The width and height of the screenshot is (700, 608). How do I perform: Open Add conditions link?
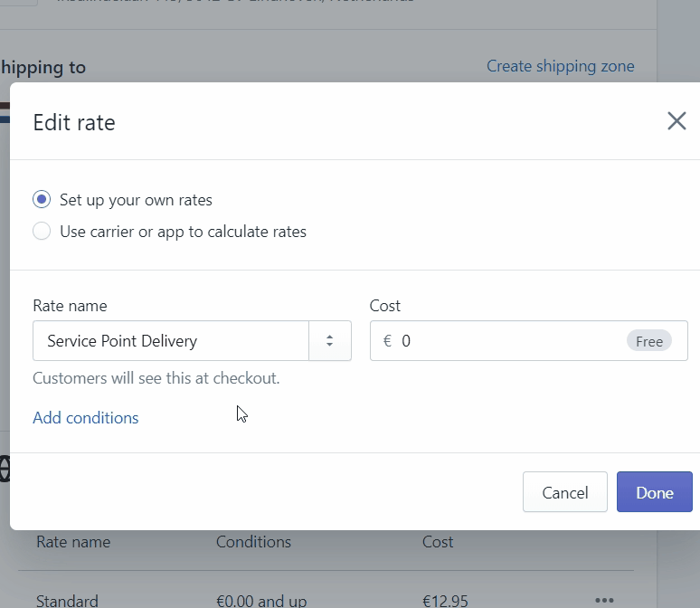[86, 418]
